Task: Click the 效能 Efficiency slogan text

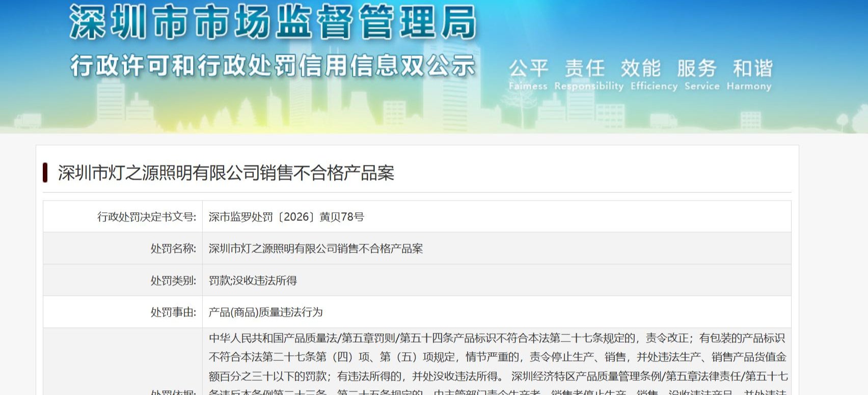Action: [x=654, y=75]
